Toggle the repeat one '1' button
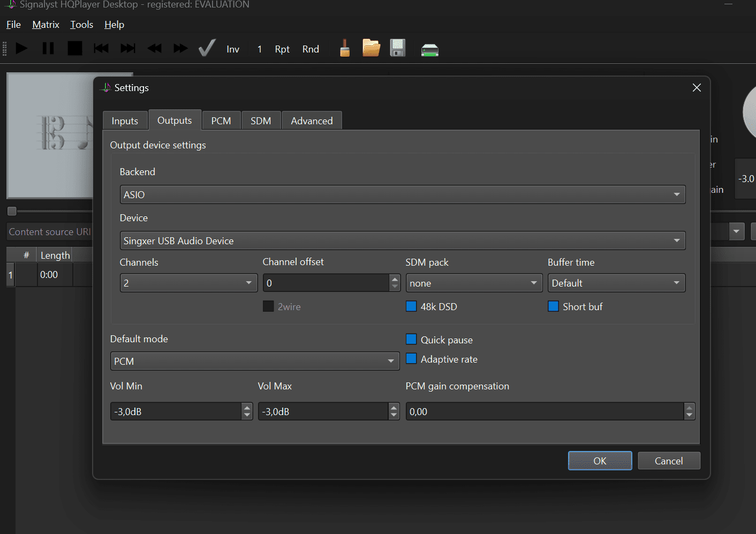This screenshot has width=756, height=534. pyautogui.click(x=260, y=49)
